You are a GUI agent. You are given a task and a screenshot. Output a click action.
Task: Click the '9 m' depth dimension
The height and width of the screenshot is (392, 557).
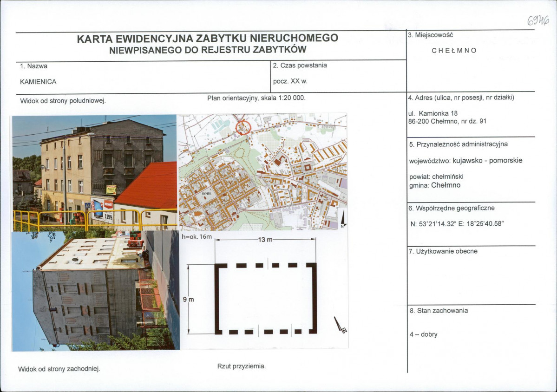[189, 300]
